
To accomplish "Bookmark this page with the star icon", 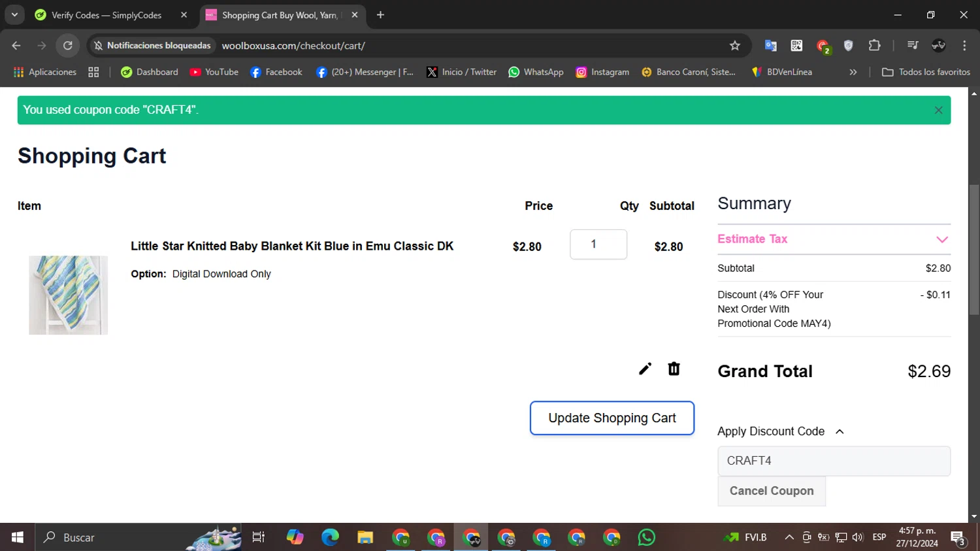I will (735, 46).
